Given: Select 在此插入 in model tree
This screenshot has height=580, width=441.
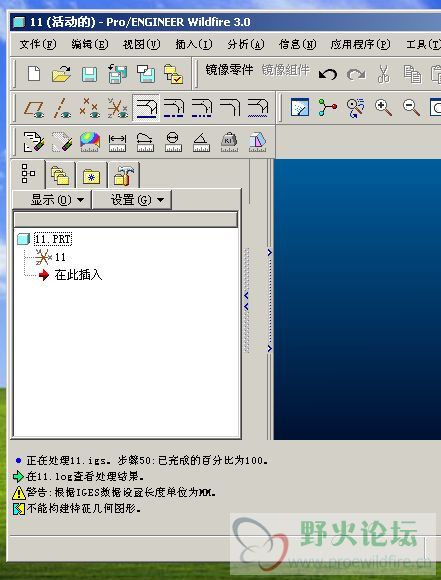Looking at the screenshot, I should point(78,274).
